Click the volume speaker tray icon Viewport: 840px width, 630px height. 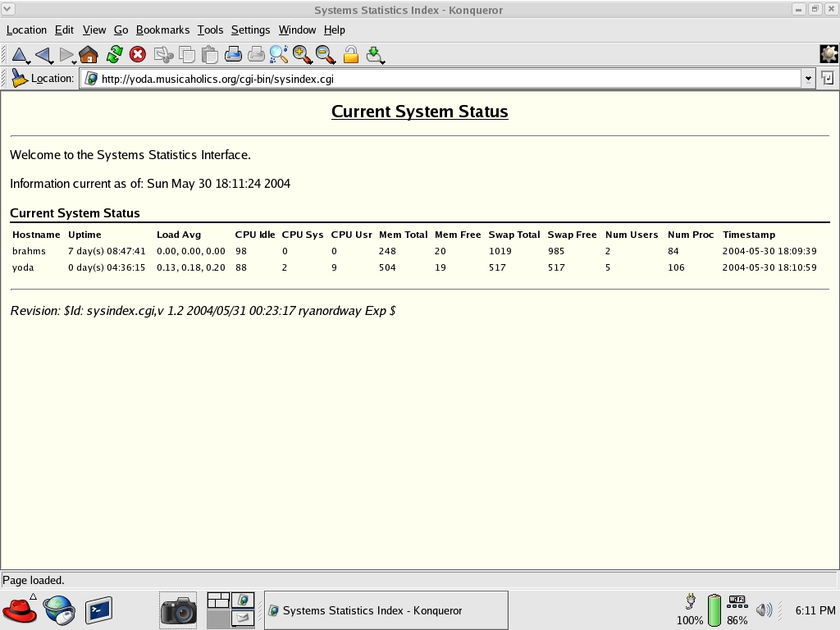764,609
